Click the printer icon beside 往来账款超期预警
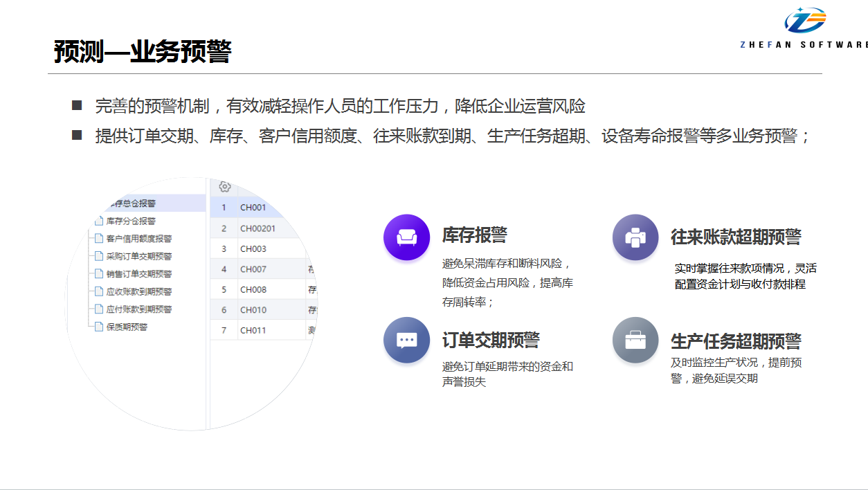The image size is (868, 490). pyautogui.click(x=635, y=237)
